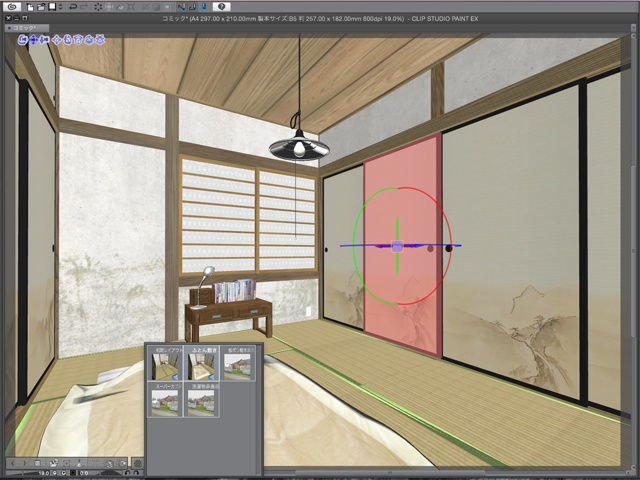Click the rotate right button in status bar
This screenshot has width=640, height=480.
click(x=136, y=473)
